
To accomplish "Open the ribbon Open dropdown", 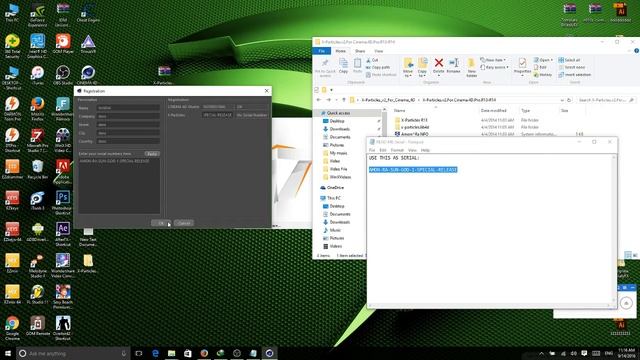I will [544, 60].
